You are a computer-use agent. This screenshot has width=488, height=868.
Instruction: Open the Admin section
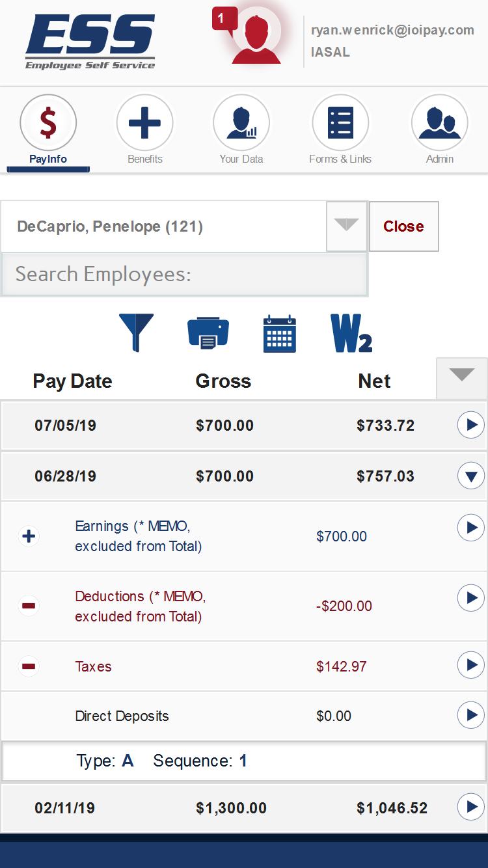pyautogui.click(x=440, y=123)
